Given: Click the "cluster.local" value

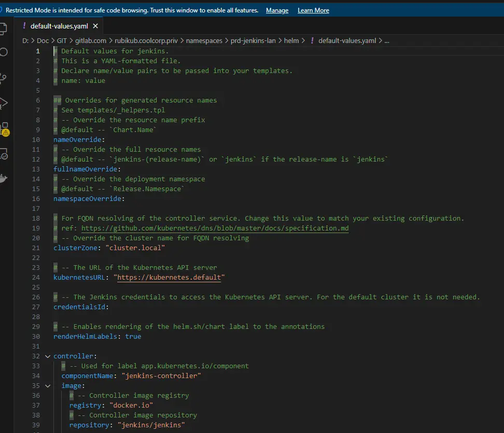Looking at the screenshot, I should pyautogui.click(x=135, y=248).
